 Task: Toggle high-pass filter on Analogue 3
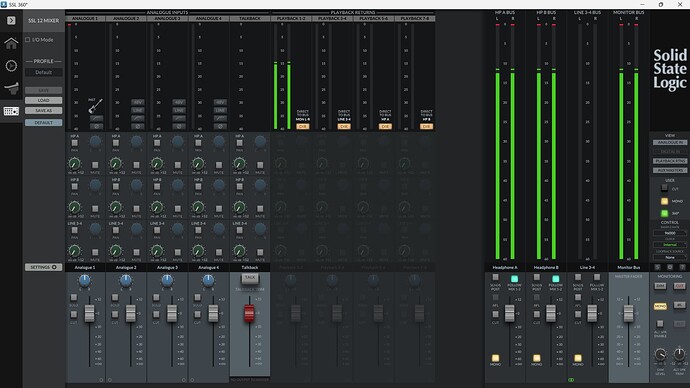point(179,118)
